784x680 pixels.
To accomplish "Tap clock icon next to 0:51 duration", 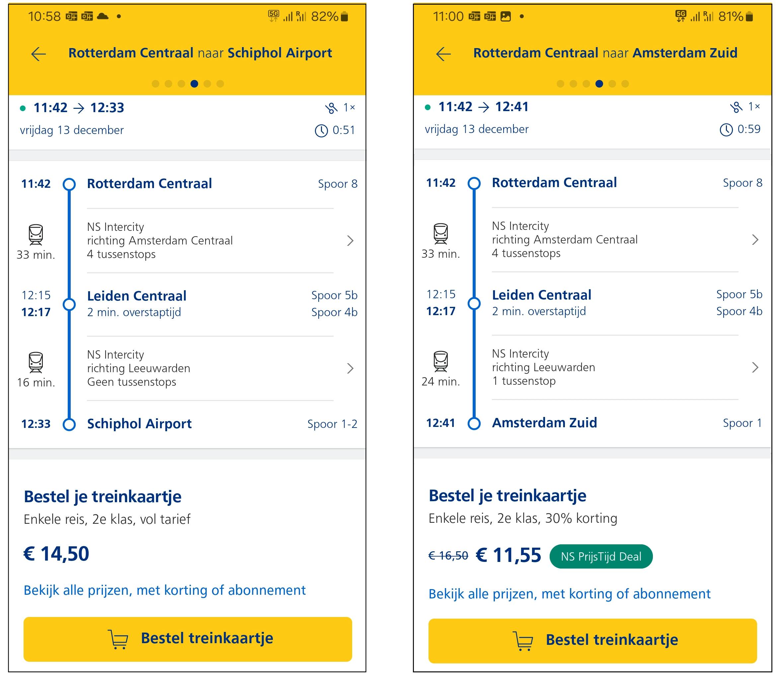I will (x=321, y=131).
